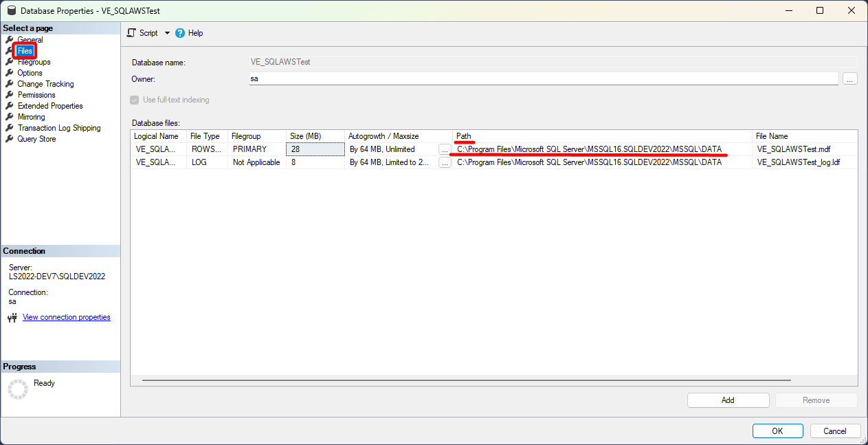Click the Not Applicable filegroup cell
This screenshot has width=868, height=445.
pyautogui.click(x=257, y=162)
